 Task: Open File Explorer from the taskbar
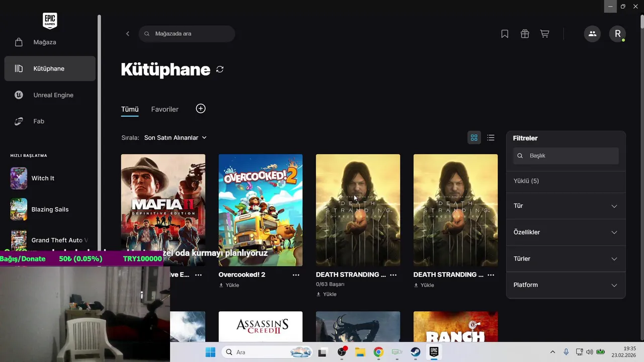(x=360, y=352)
